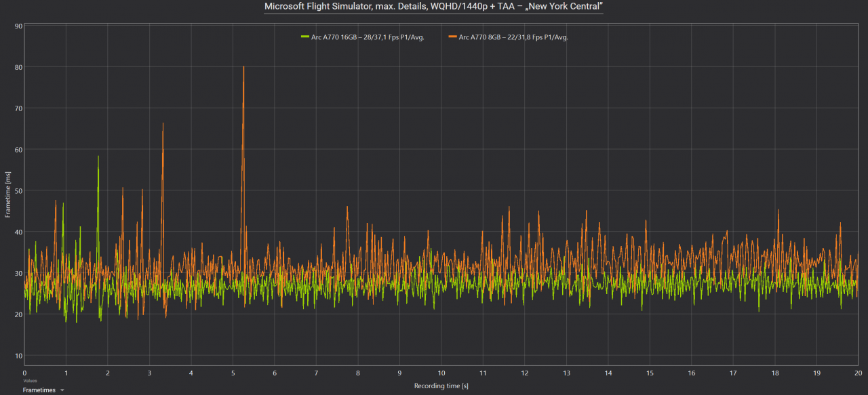Click the x-axis value 10

coord(441,373)
